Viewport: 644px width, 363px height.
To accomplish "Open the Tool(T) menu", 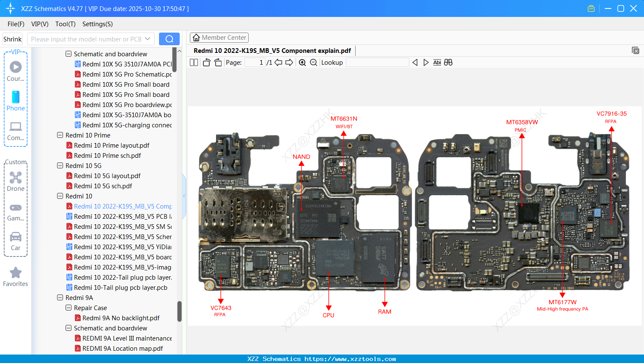I will point(65,24).
